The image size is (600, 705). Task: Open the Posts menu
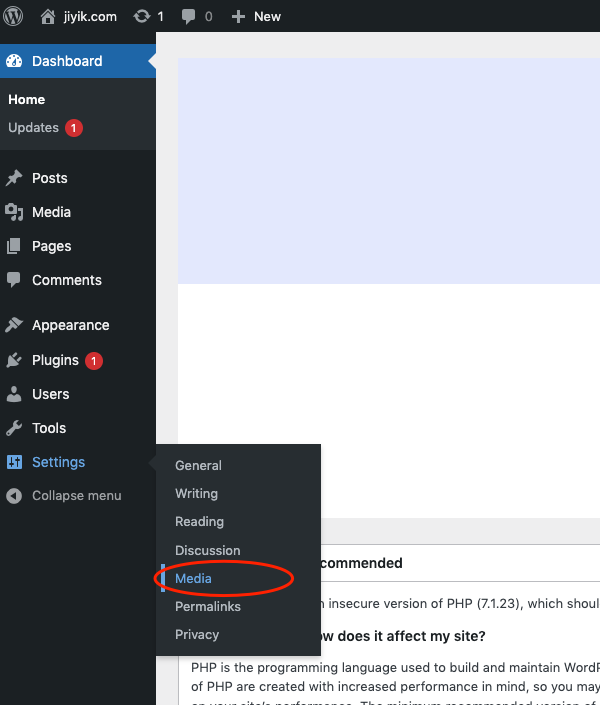click(x=49, y=178)
